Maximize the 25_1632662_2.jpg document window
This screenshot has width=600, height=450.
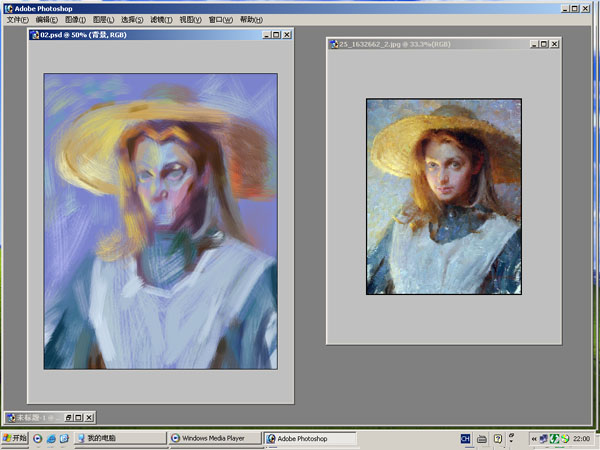click(544, 44)
